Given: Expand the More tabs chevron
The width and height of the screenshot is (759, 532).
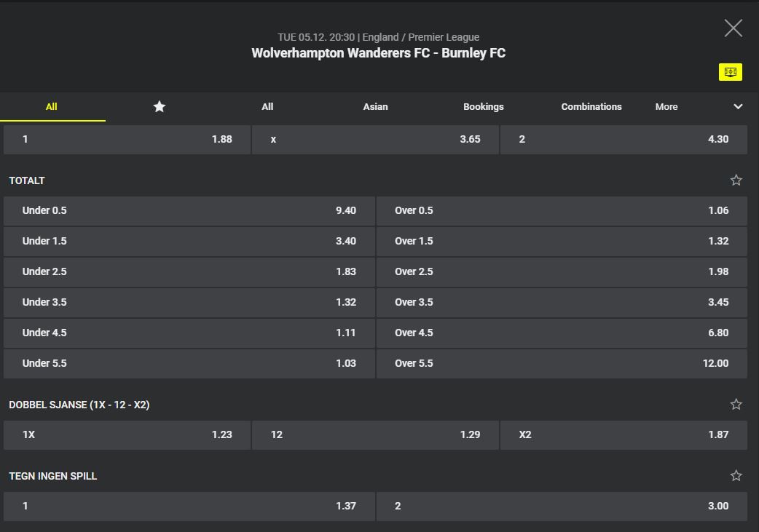Looking at the screenshot, I should (x=738, y=106).
